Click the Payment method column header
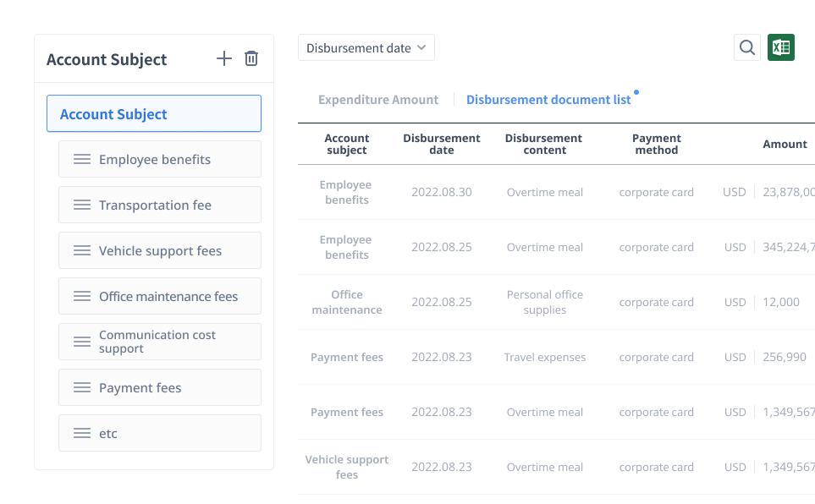 (x=656, y=144)
